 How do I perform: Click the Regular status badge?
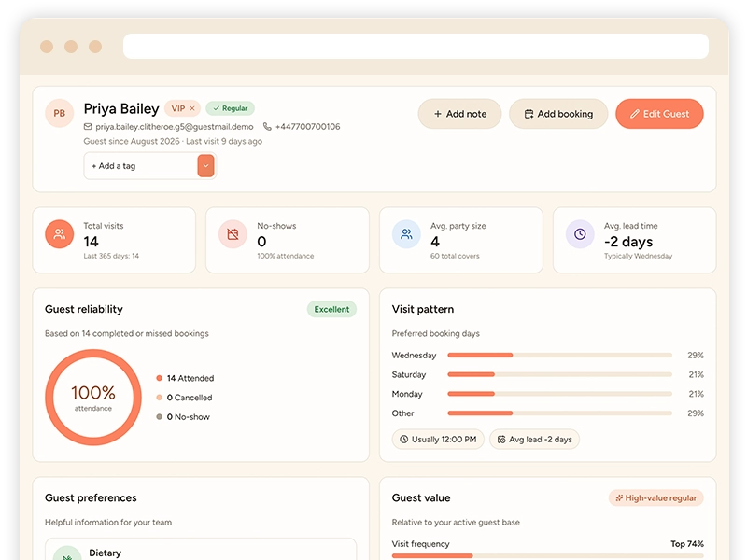[x=230, y=108]
